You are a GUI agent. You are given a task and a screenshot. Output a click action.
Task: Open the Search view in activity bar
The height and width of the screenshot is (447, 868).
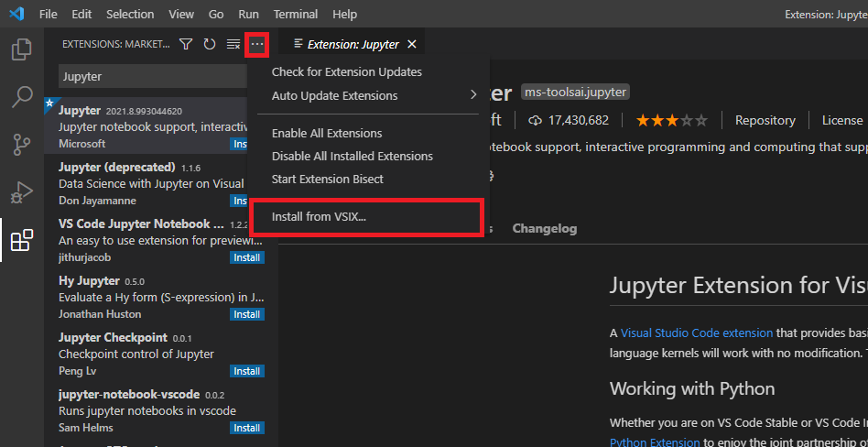coord(22,97)
